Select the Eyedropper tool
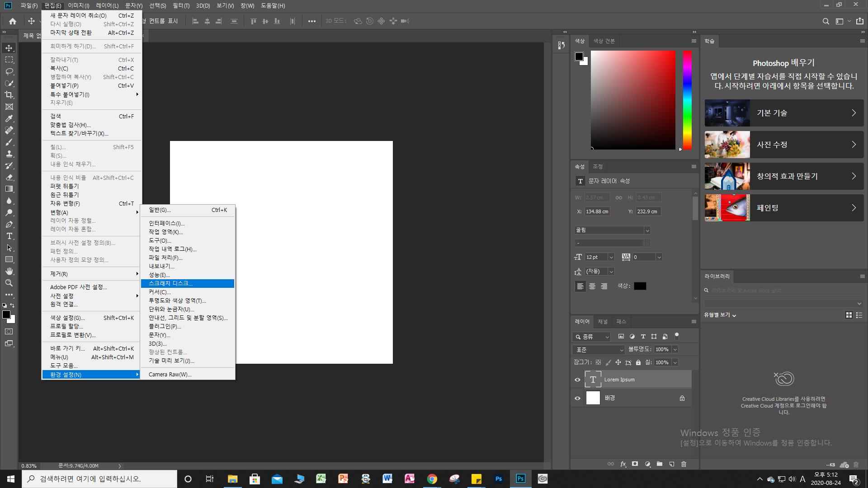Image resolution: width=868 pixels, height=488 pixels. (x=9, y=118)
